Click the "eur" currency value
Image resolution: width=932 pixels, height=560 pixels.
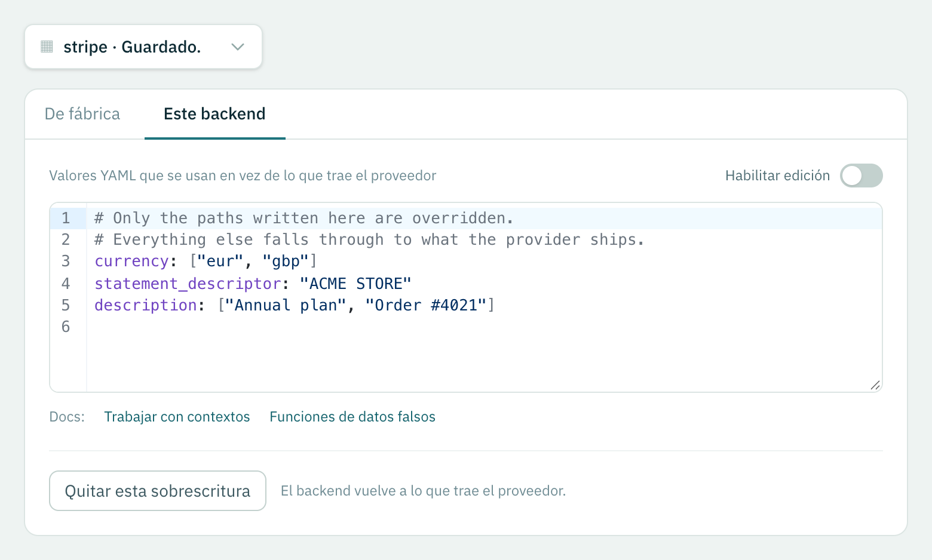click(x=220, y=261)
